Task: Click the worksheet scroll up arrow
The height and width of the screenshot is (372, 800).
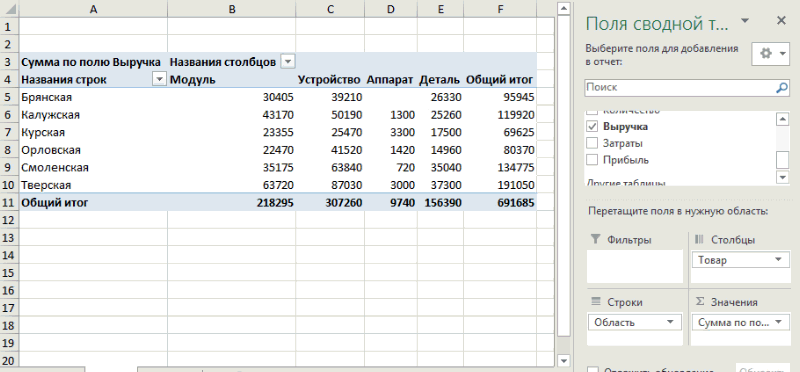Action: pos(563,9)
